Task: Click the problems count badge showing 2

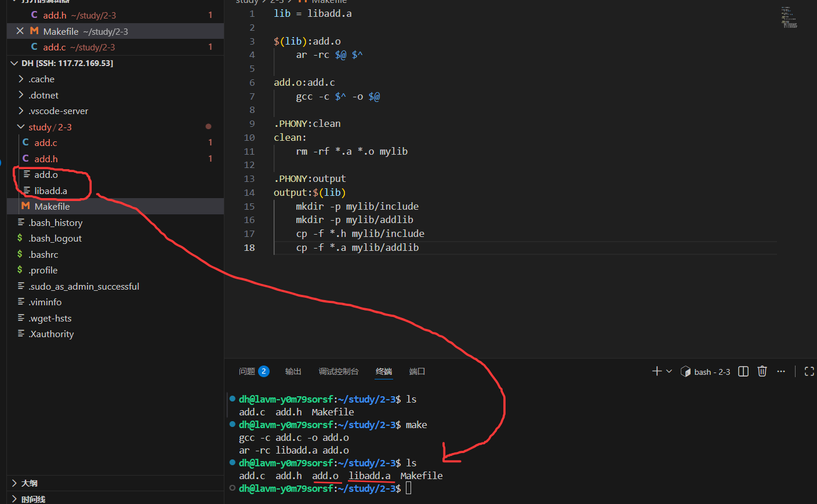Action: (264, 371)
